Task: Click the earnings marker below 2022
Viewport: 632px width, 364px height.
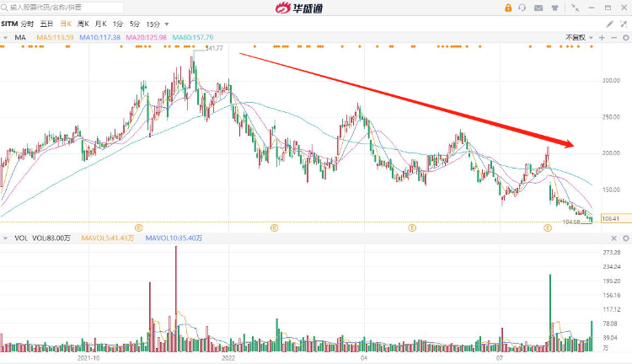Action: (274, 227)
